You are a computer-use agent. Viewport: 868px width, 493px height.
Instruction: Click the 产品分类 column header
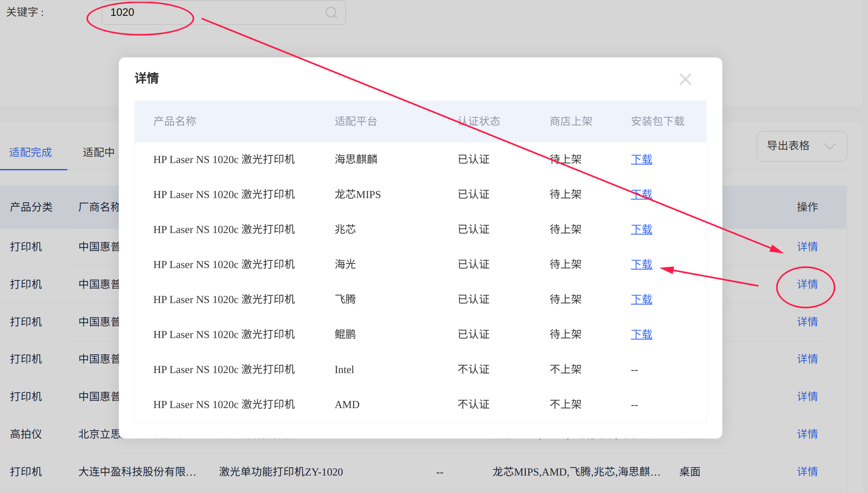(x=31, y=207)
